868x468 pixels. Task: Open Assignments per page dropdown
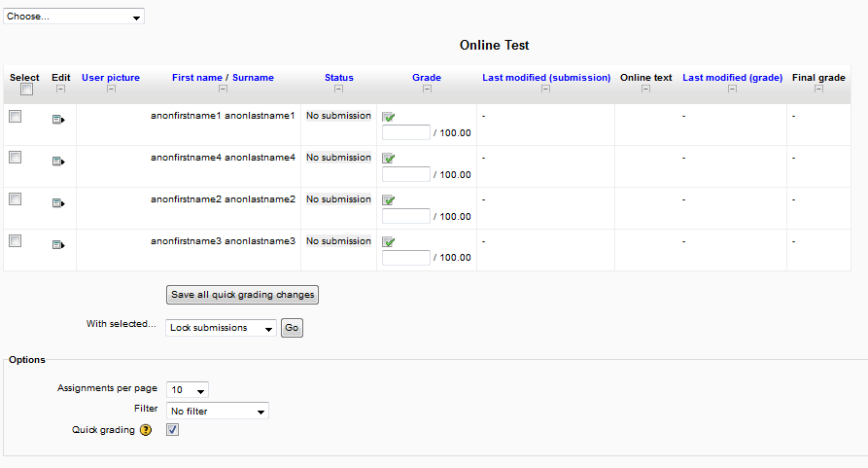click(187, 390)
